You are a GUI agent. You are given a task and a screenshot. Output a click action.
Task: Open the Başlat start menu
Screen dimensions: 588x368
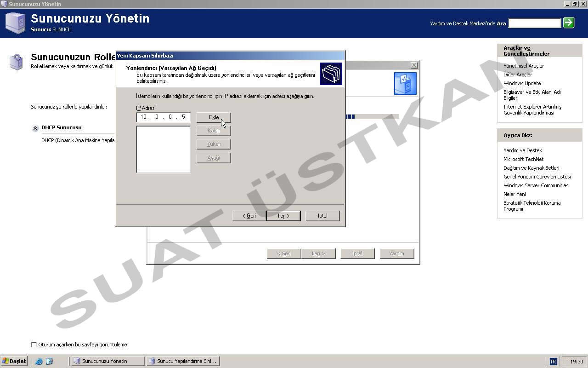(14, 361)
